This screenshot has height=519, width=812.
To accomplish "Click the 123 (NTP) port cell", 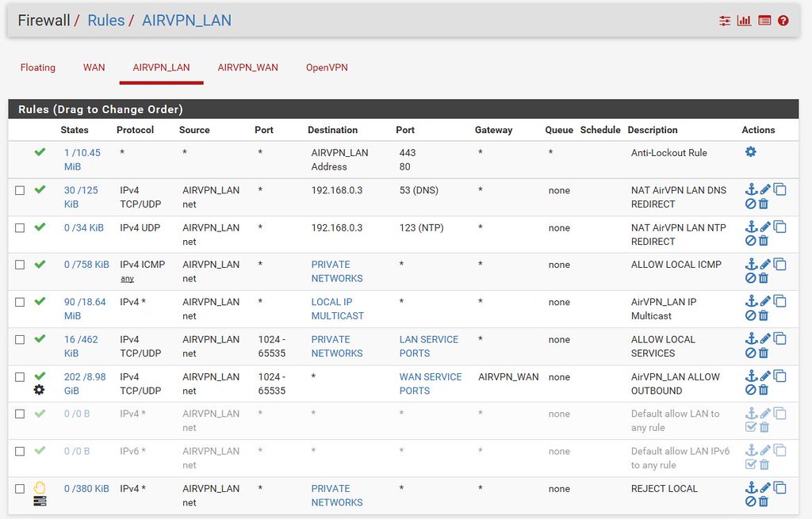I will tap(421, 227).
